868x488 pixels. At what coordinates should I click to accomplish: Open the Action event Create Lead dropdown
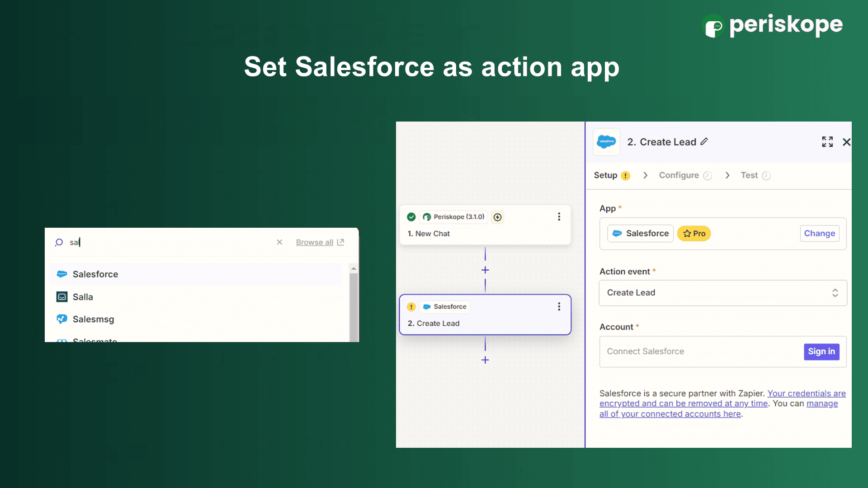coord(722,293)
